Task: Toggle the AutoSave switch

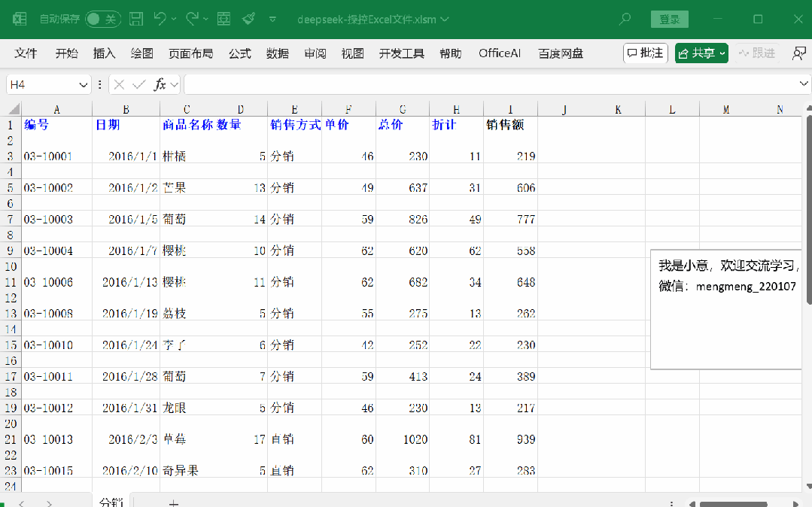Action: (103, 19)
